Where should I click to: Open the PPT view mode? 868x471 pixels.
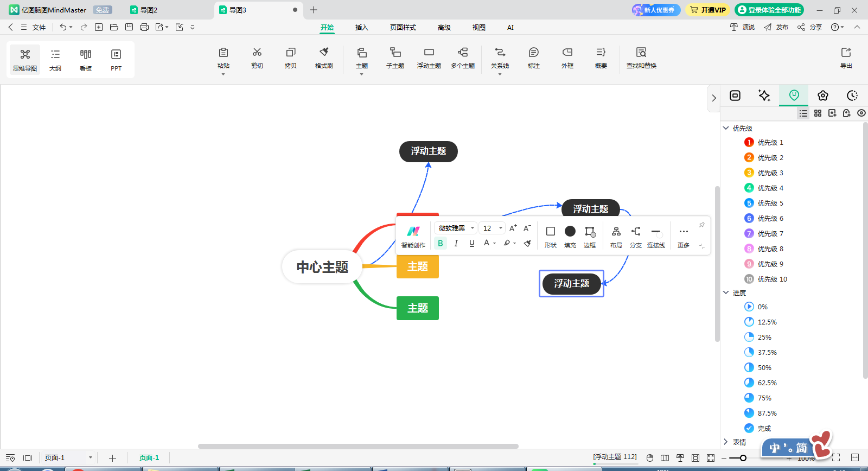pos(116,60)
